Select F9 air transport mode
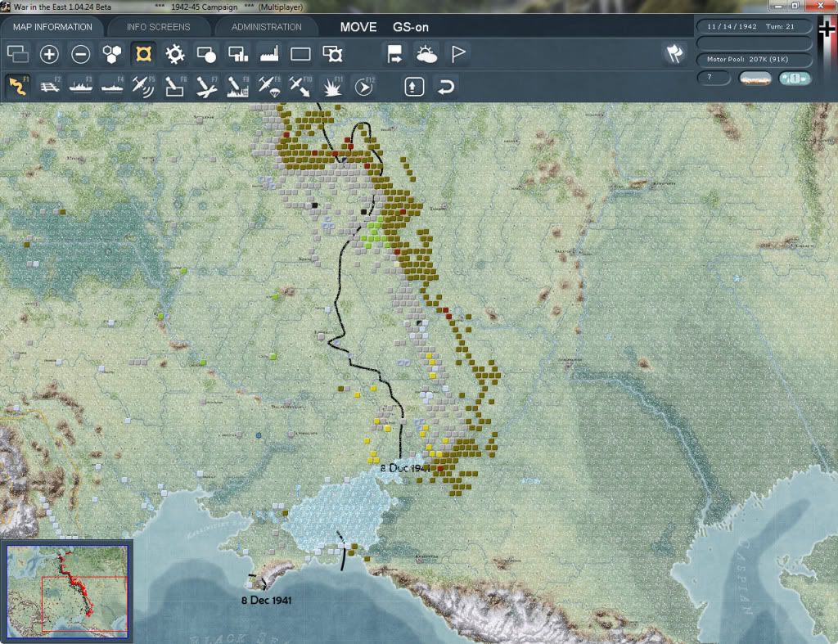The height and width of the screenshot is (644, 838). point(269,86)
